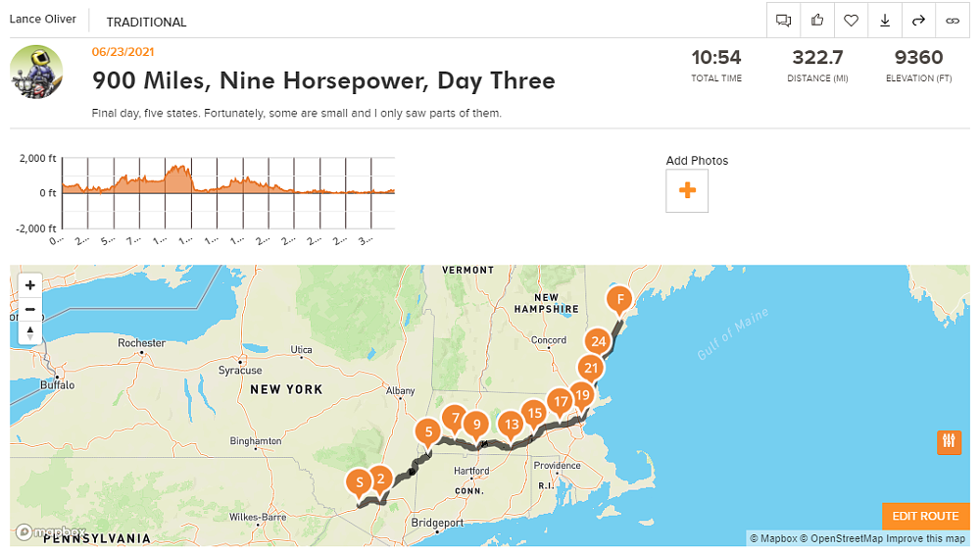Open the comments icon
This screenshot has width=980, height=555.
point(783,21)
